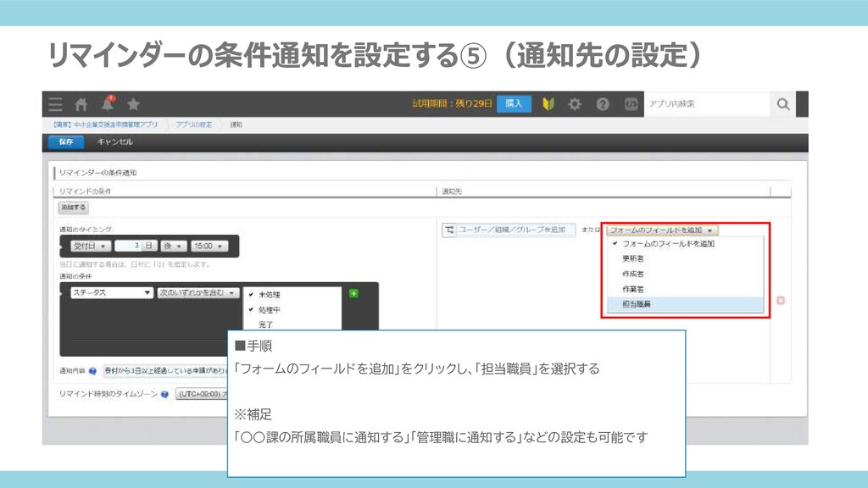
Task: Click the キャンセル button
Action: pos(114,142)
